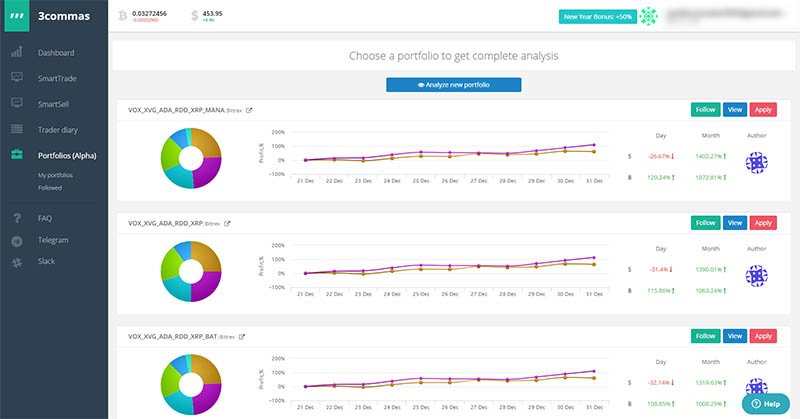The width and height of the screenshot is (800, 419).
Task: Click the green snowflake avatar in header
Action: coord(648,16)
